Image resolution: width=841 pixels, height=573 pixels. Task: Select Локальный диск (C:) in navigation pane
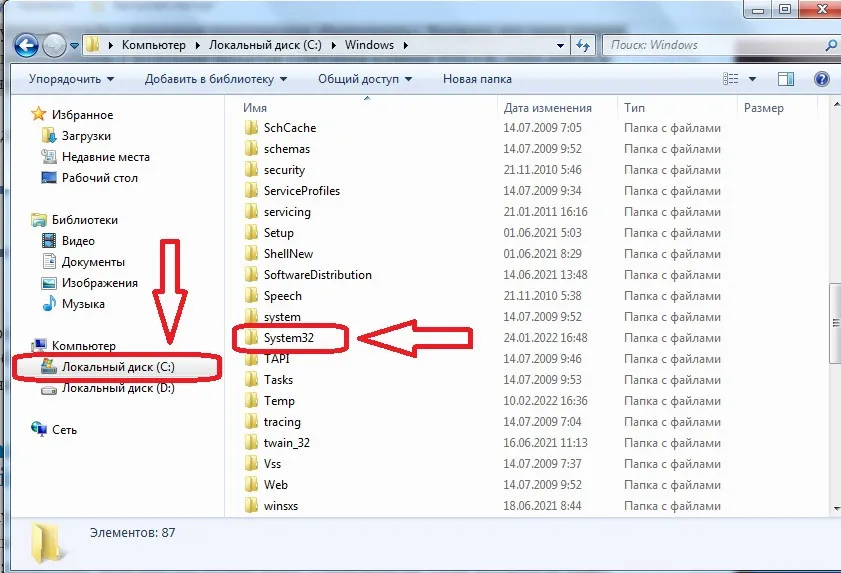[x=117, y=367]
